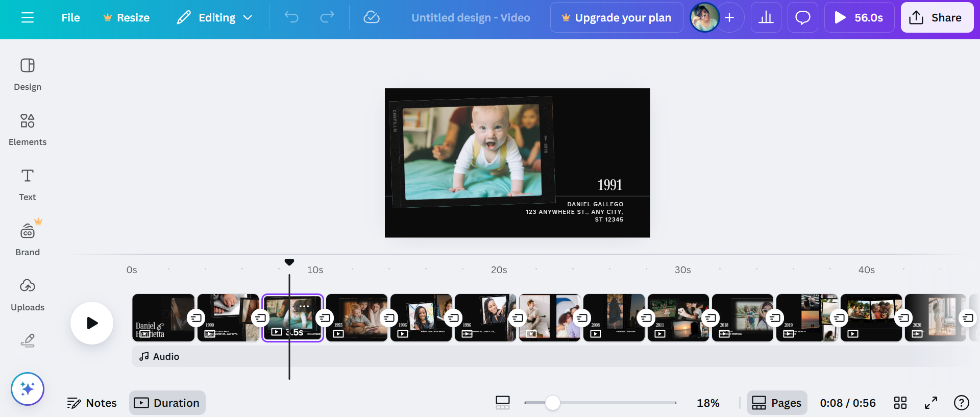Click the timeline playhead marker
Image resolution: width=980 pixels, height=417 pixels.
point(289,262)
